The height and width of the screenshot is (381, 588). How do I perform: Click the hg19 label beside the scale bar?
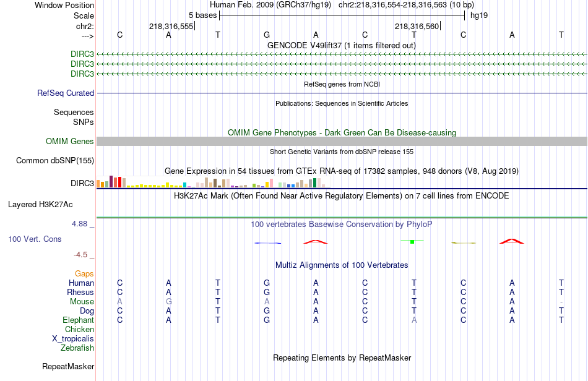[479, 15]
